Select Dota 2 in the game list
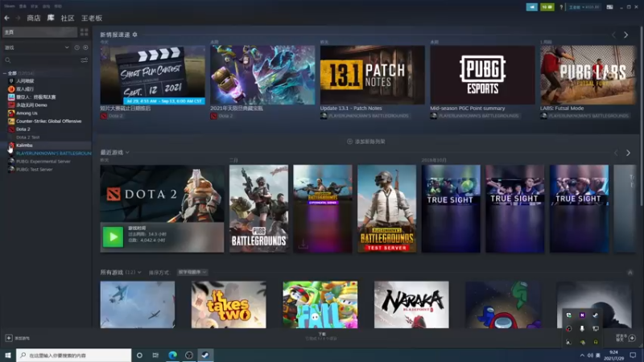The width and height of the screenshot is (644, 362). 23,129
